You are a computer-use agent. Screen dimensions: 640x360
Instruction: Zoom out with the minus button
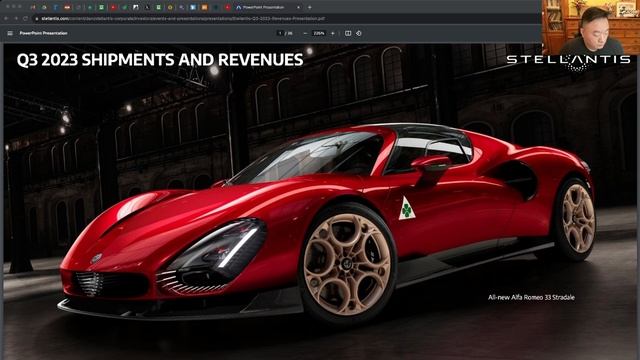(305, 33)
